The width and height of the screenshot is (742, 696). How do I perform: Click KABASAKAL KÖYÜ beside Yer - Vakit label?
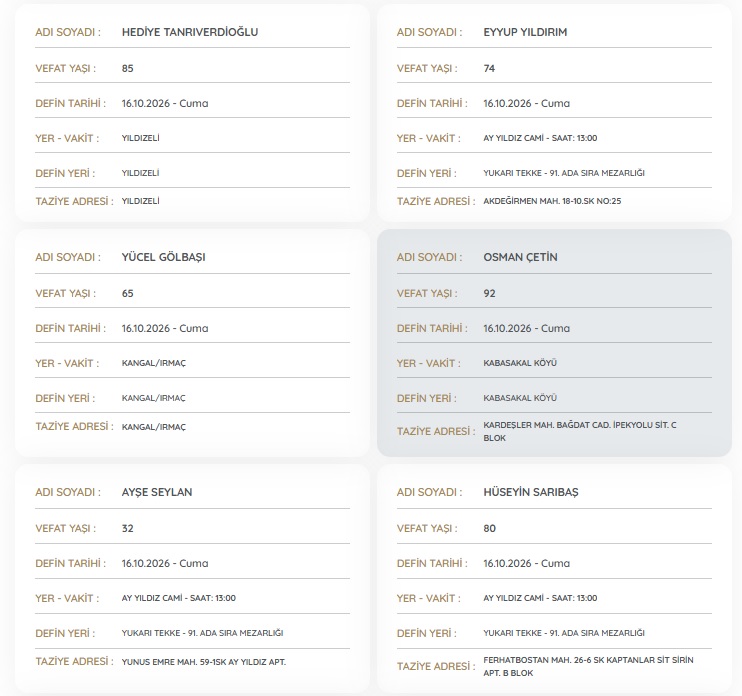[x=520, y=363]
